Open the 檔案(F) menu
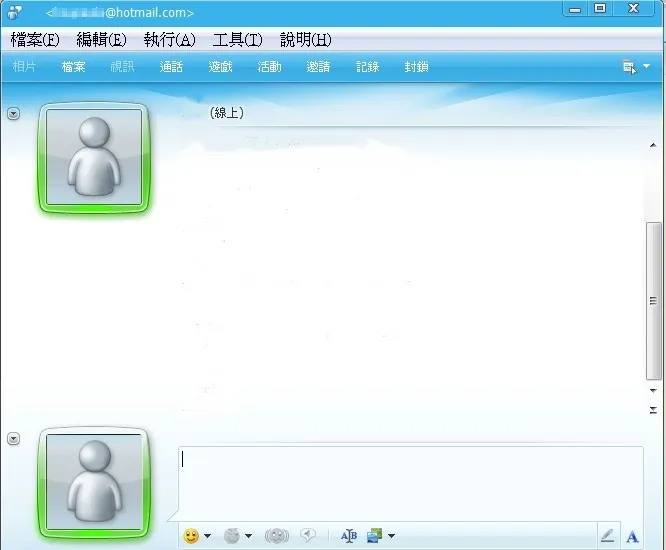 [x=35, y=40]
